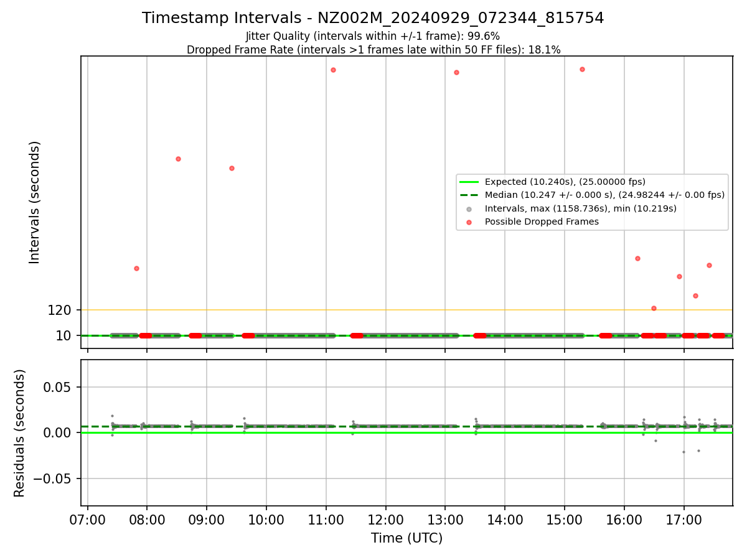Image resolution: width=747 pixels, height=560 pixels.
Task: Click the "Residuals (seconds)" y-axis label
Action: (20, 433)
